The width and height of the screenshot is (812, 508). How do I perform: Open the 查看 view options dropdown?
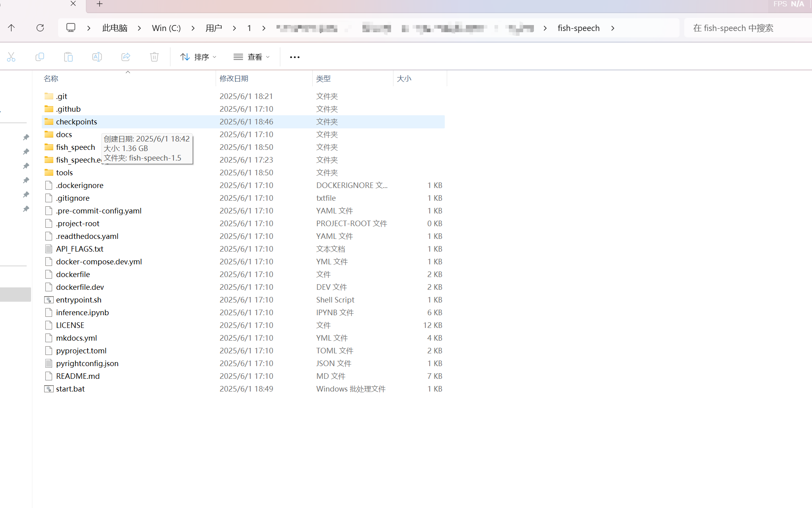coord(251,57)
